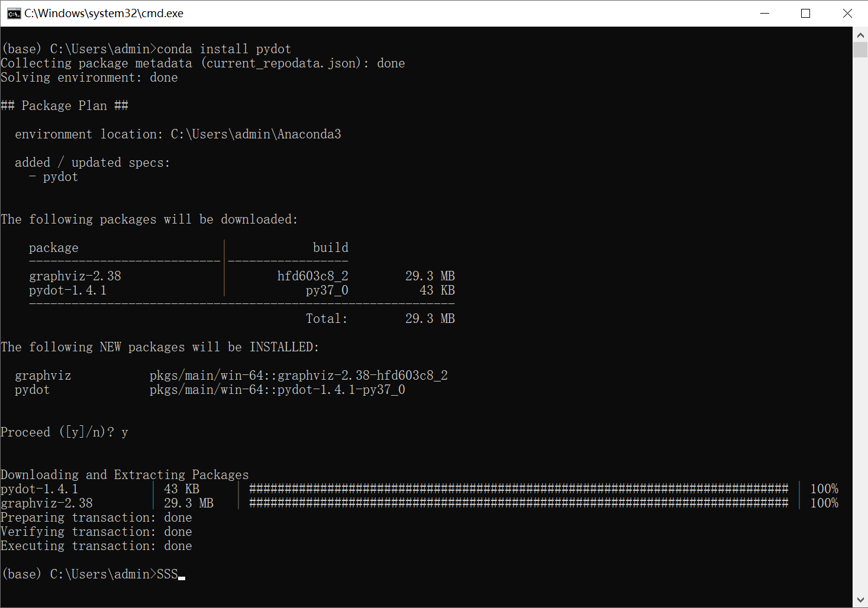
Task: Click 'The following packages will be downloaded:' line
Action: coord(149,219)
